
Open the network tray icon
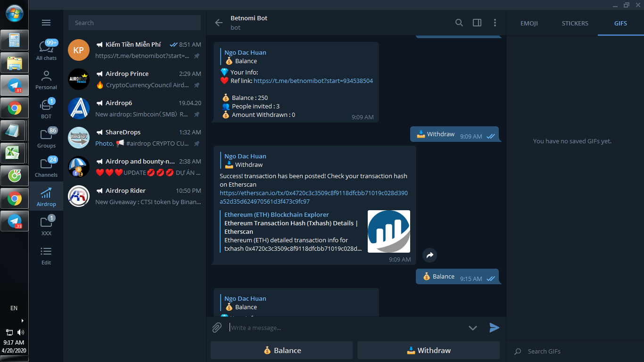(9, 332)
